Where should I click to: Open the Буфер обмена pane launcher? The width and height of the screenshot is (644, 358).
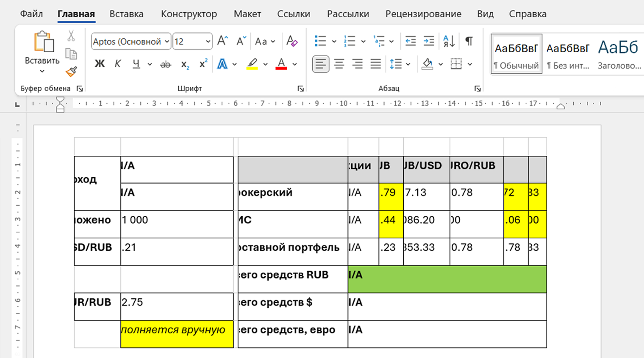[79, 88]
